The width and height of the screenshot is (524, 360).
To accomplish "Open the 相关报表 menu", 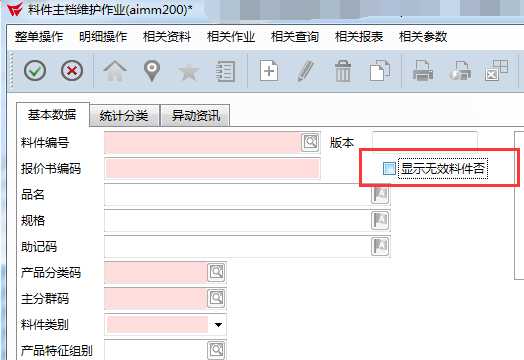I will [x=359, y=36].
